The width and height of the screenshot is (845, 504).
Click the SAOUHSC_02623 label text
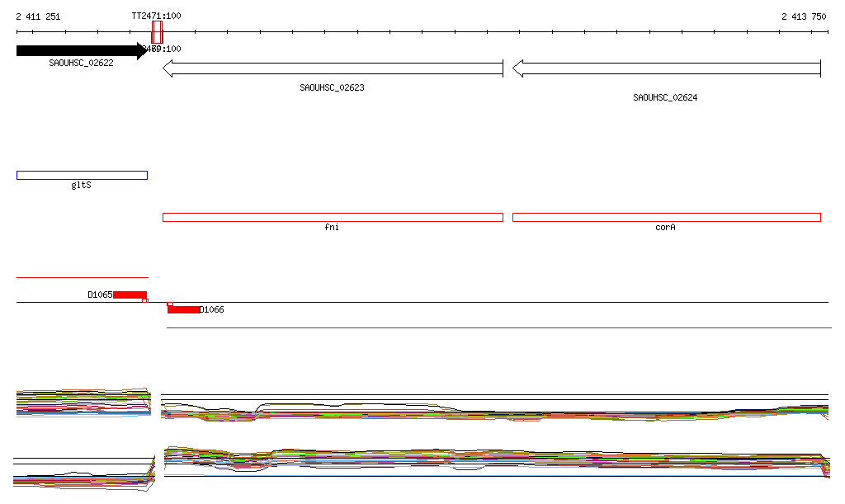tap(332, 87)
